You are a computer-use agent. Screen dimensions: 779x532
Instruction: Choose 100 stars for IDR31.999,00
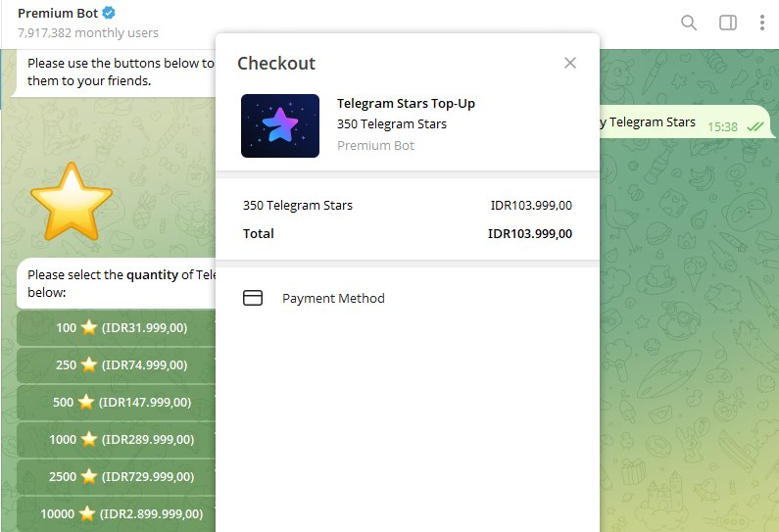point(118,328)
